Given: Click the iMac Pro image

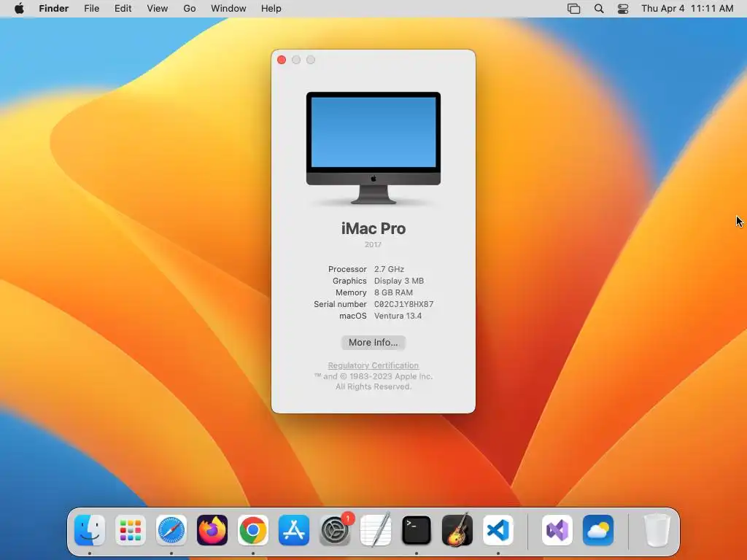Looking at the screenshot, I should (373, 148).
